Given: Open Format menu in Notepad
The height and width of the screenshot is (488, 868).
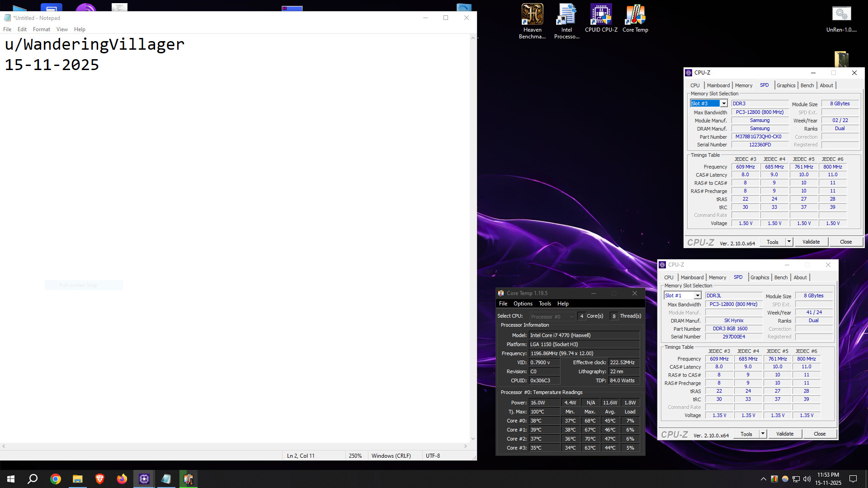Looking at the screenshot, I should 41,29.
